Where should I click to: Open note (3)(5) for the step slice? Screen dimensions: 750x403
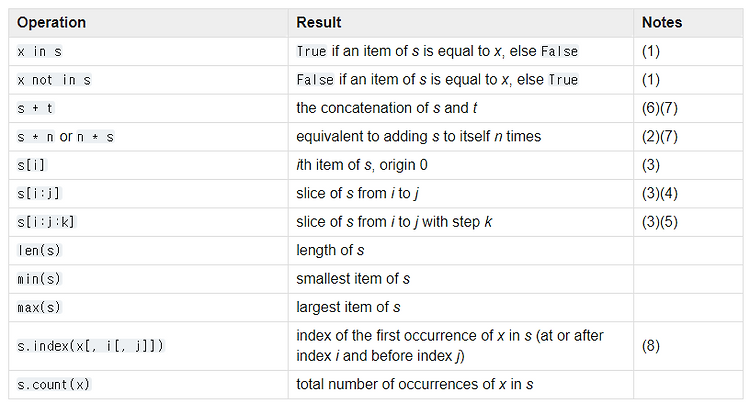coord(660,222)
